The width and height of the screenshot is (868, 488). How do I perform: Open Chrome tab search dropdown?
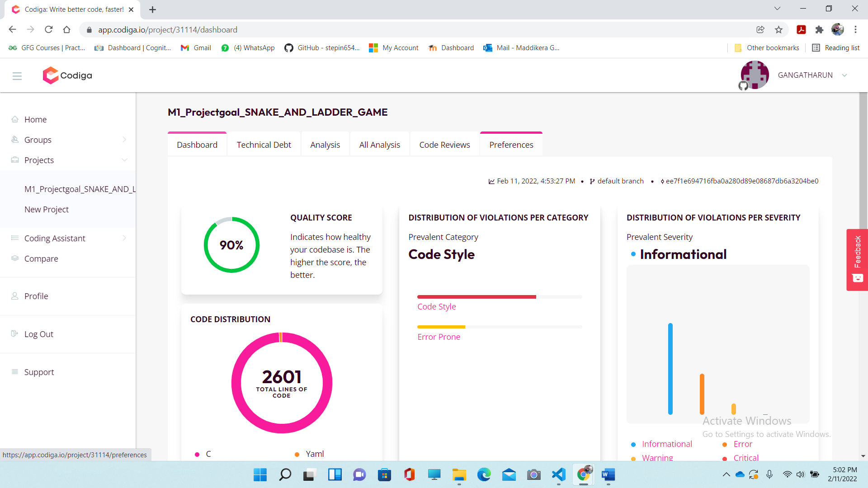point(777,9)
